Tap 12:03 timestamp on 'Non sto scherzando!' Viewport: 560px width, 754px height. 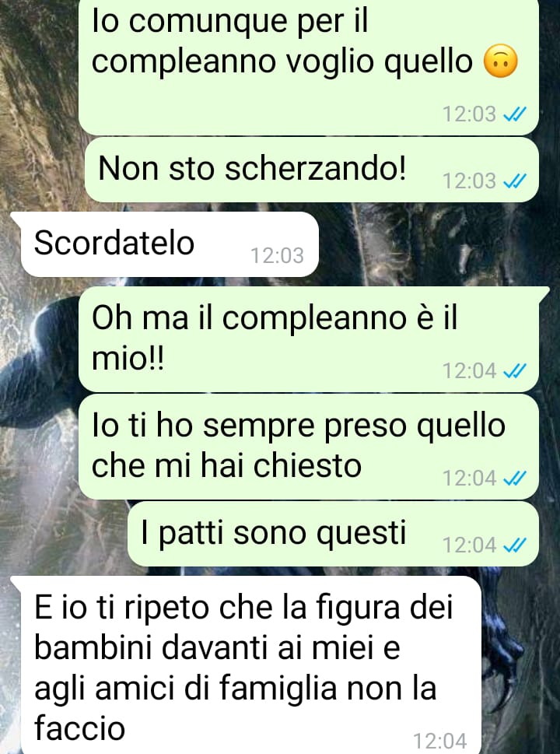click(469, 181)
